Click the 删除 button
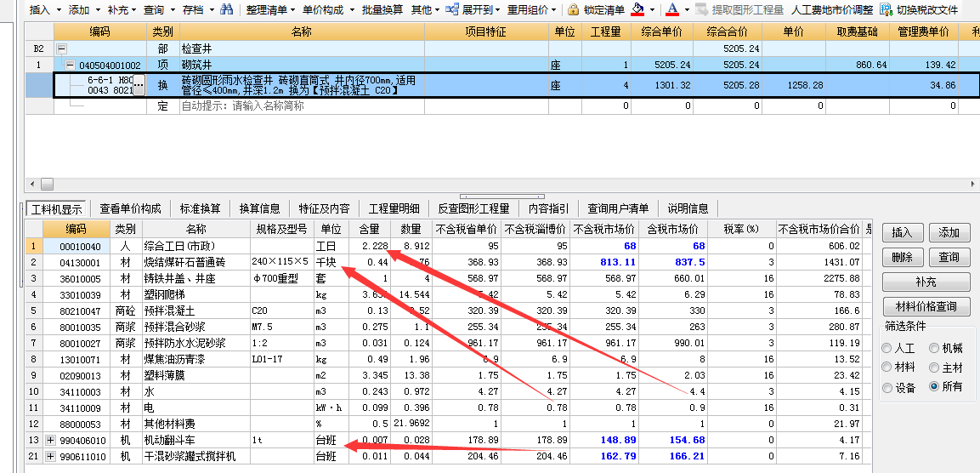The image size is (980, 473). tap(903, 257)
